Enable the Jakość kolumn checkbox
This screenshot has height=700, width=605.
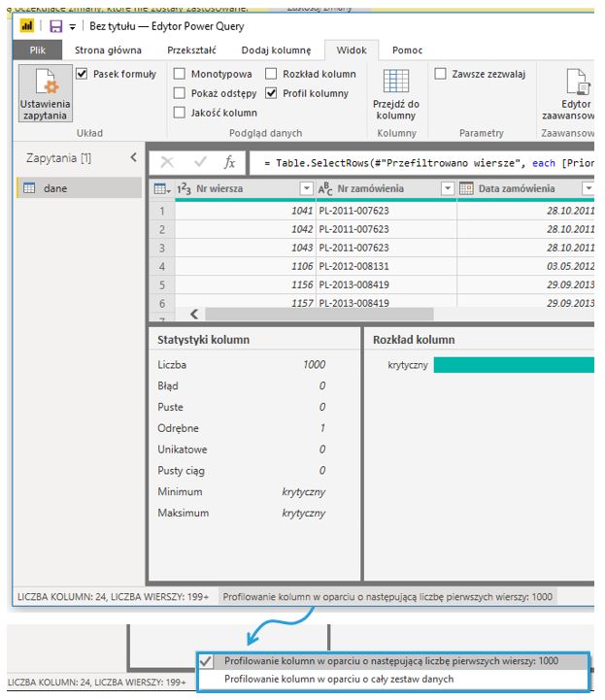coord(180,113)
